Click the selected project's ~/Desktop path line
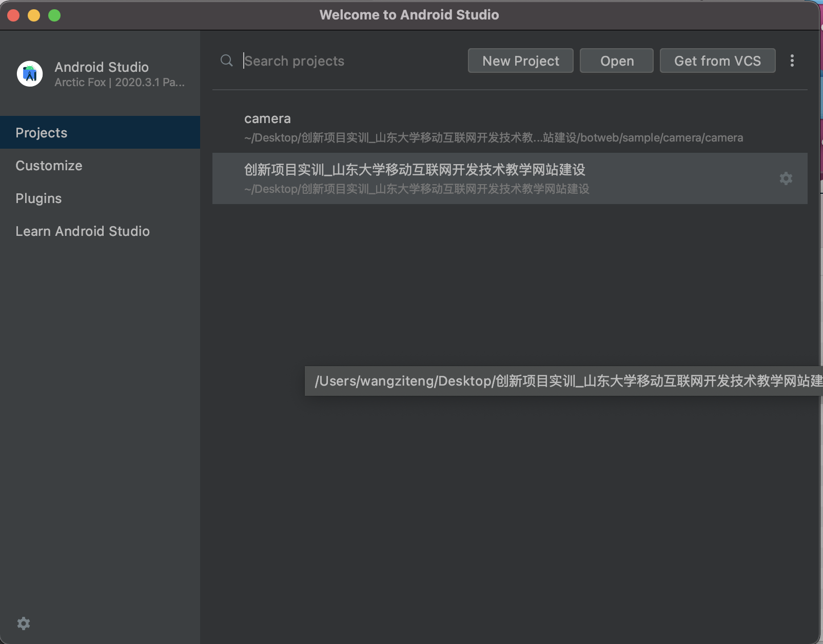Viewport: 823px width, 644px height. [417, 189]
